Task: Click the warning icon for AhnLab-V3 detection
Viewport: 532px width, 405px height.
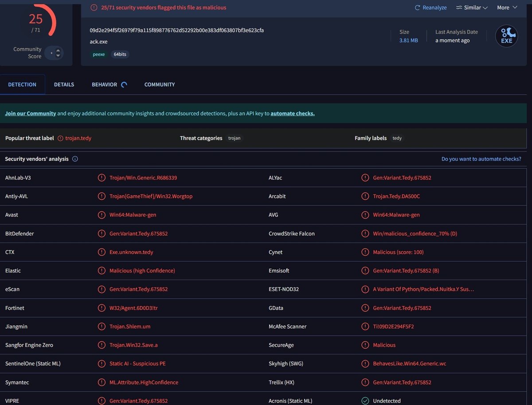Action: tap(102, 178)
